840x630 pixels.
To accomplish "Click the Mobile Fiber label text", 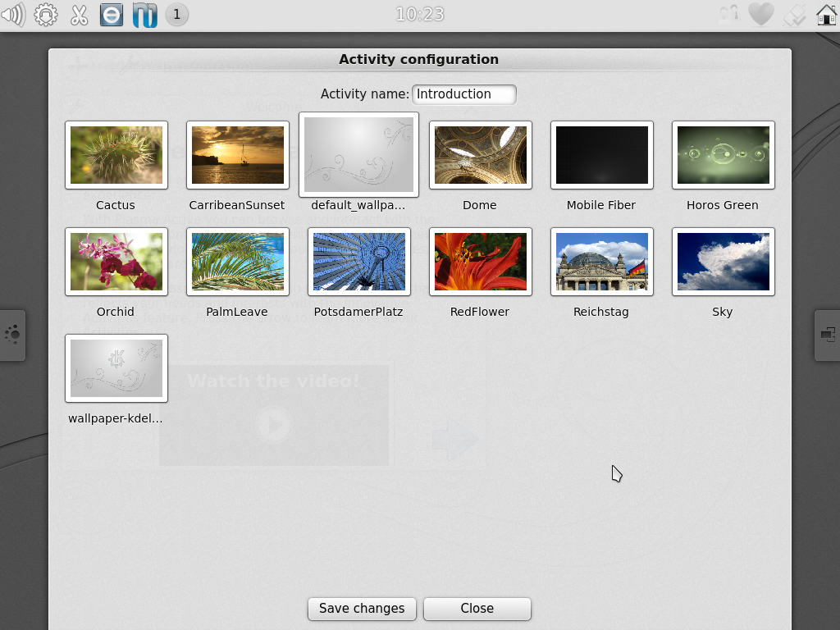I will point(601,205).
